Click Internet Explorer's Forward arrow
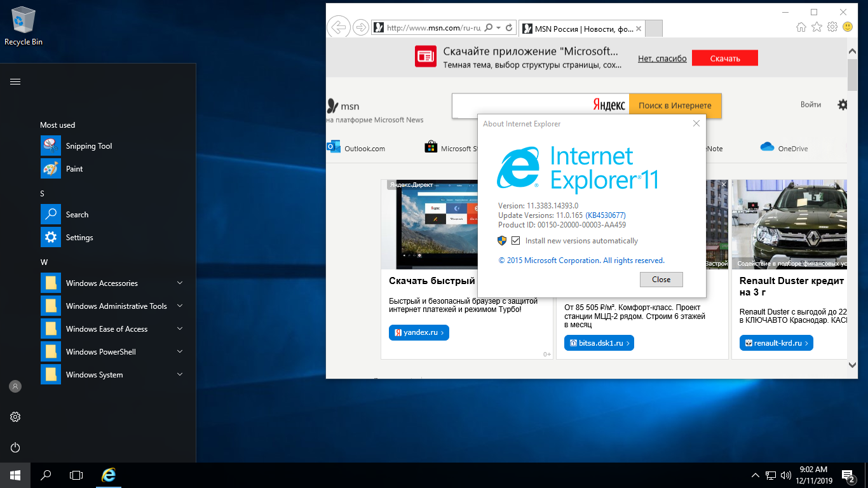 tap(360, 27)
